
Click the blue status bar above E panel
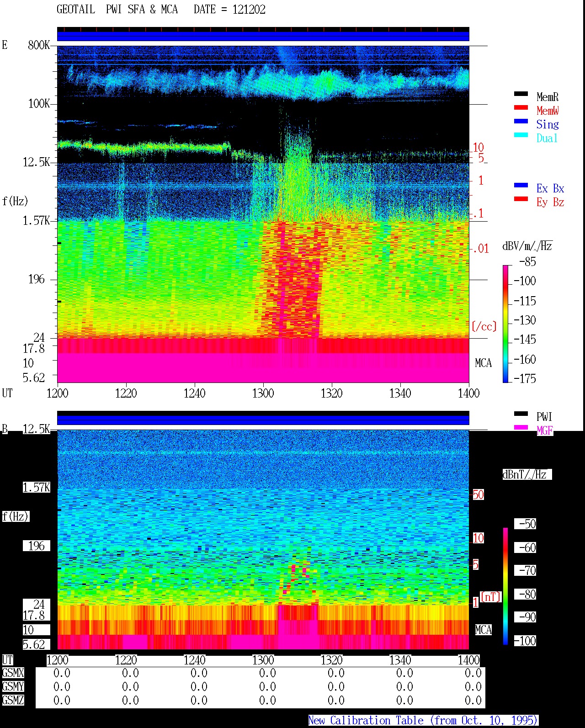tap(263, 36)
